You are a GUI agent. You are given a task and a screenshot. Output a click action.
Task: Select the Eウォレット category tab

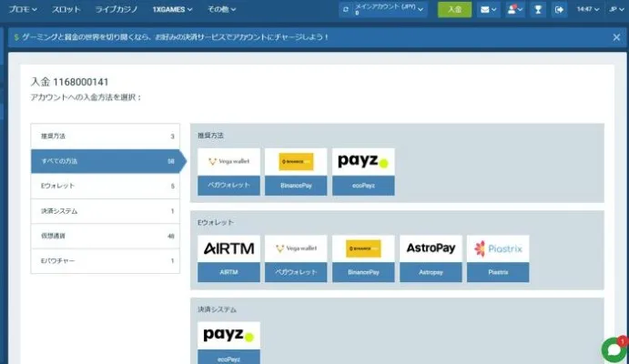tap(105, 186)
